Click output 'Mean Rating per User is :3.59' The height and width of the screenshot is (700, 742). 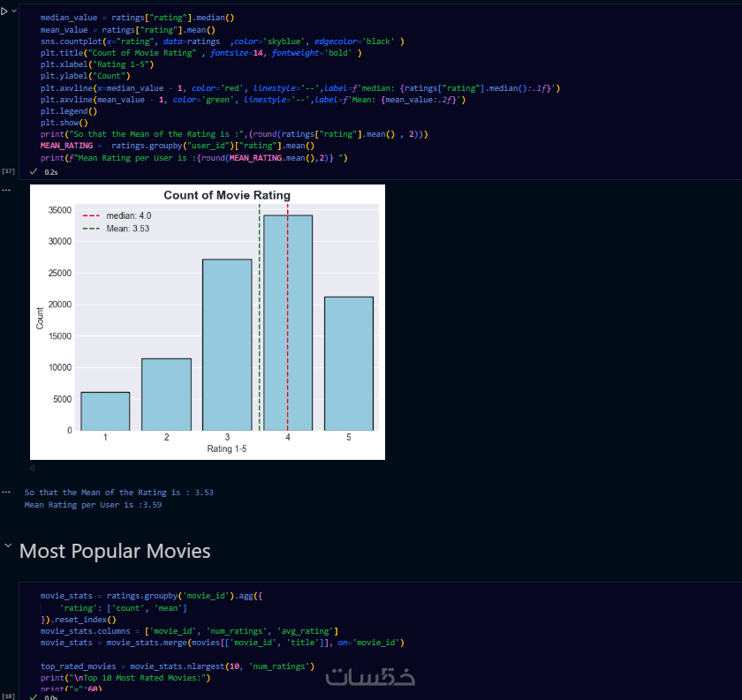pos(94,505)
